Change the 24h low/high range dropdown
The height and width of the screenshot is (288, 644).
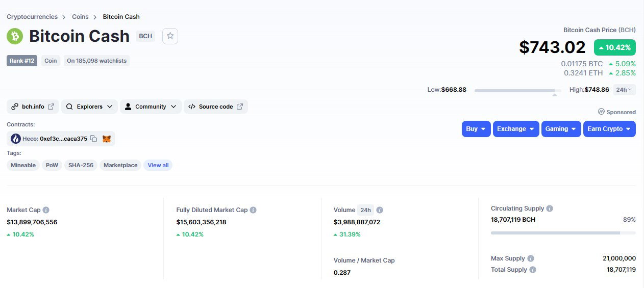pyautogui.click(x=624, y=90)
